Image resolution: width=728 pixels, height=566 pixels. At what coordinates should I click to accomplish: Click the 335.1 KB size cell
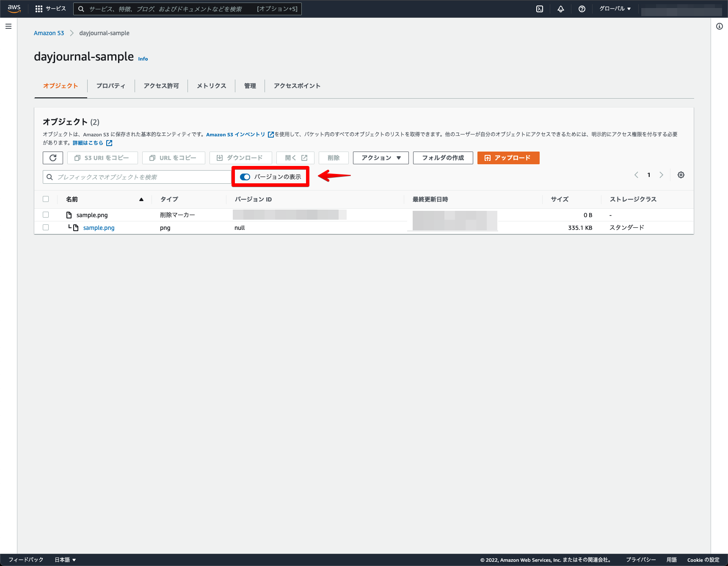[x=580, y=228]
